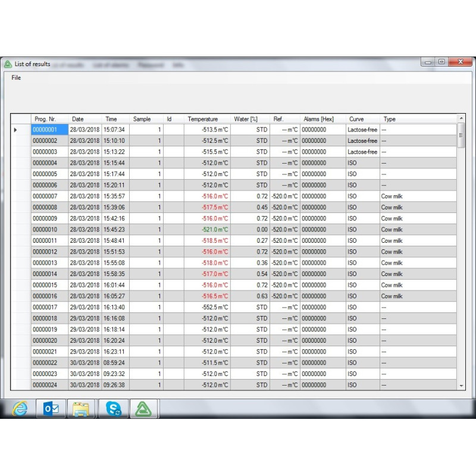Click the List of results title icon
This screenshot has width=476, height=476.
pos(8,64)
